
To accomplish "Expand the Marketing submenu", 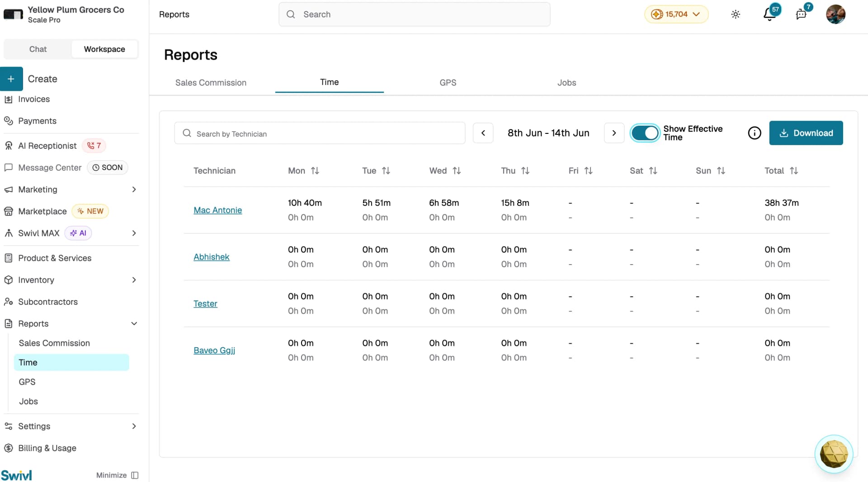I will tap(134, 189).
